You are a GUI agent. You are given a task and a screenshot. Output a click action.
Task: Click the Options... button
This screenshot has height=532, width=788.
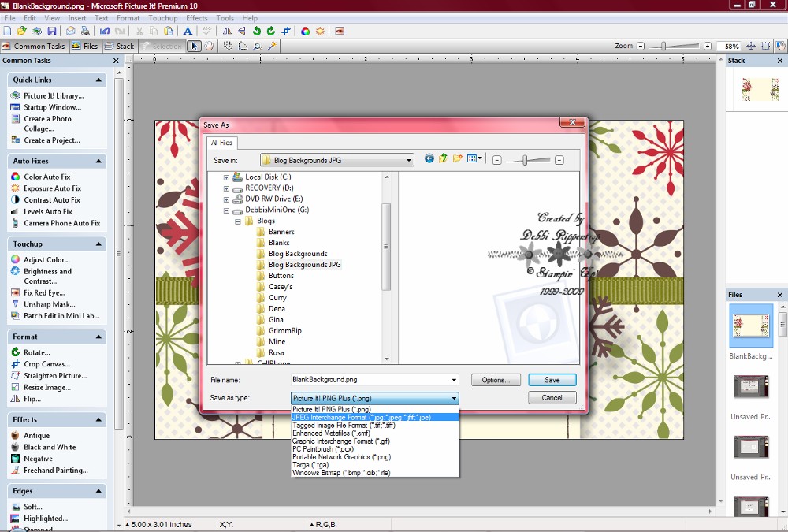click(x=496, y=380)
